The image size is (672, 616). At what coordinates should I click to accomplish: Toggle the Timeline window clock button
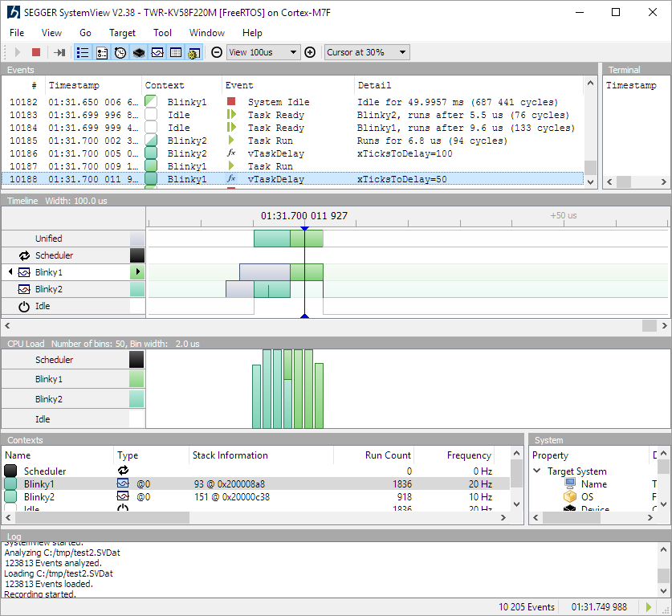click(x=120, y=52)
